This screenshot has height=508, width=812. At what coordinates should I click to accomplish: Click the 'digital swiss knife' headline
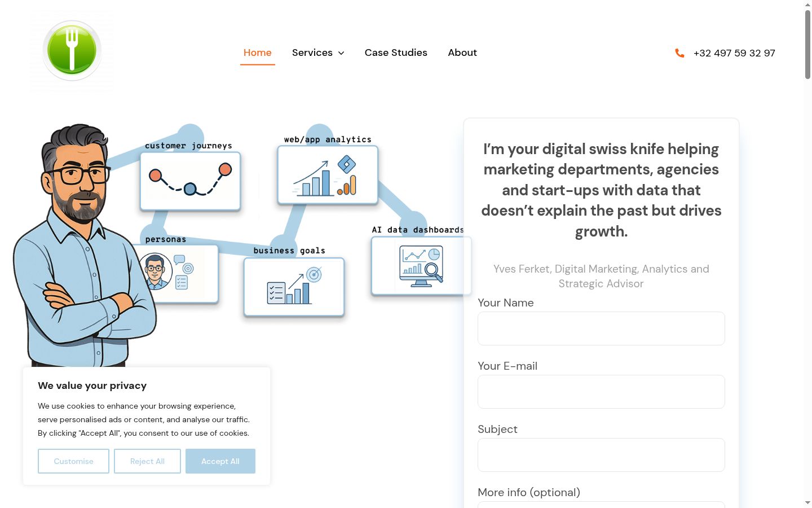click(x=601, y=190)
